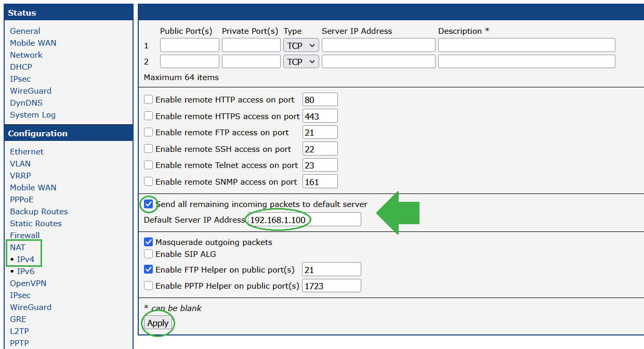Select Backup Routes in Configuration menu

point(39,211)
